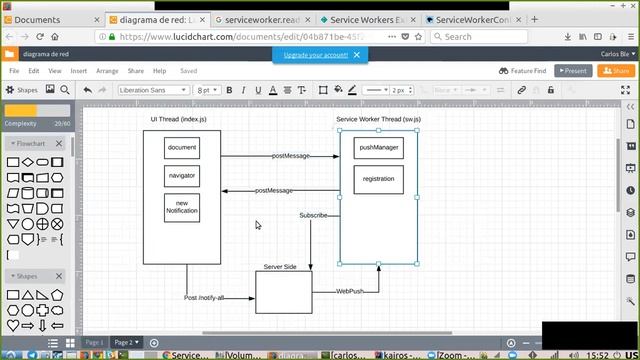The width and height of the screenshot is (640, 360).
Task: Collapse right dock with double chevron
Action: tap(630, 107)
